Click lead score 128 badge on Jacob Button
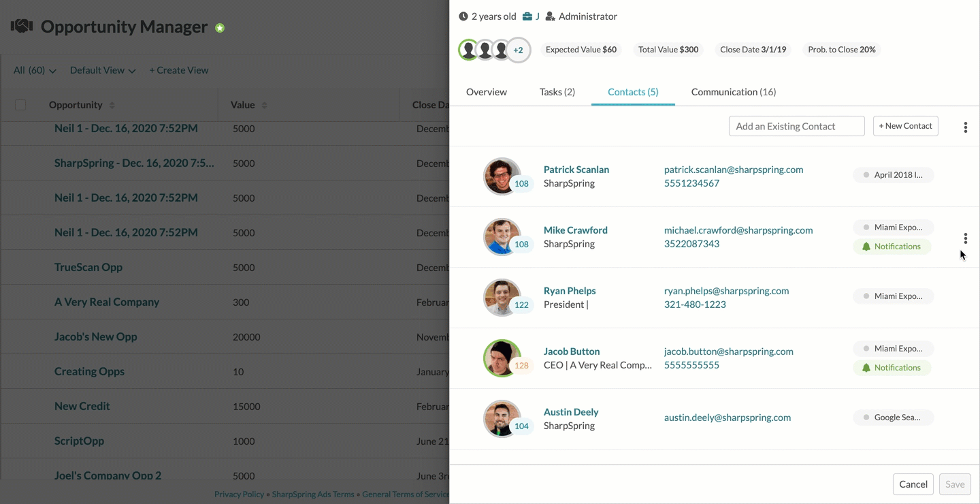 tap(522, 365)
